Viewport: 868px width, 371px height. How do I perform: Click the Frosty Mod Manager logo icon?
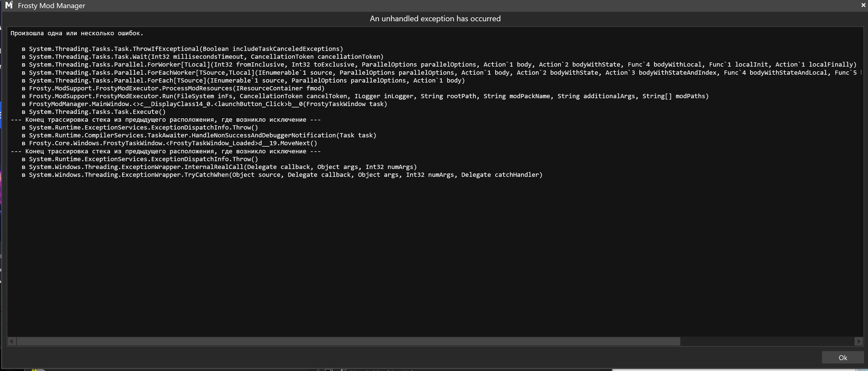[9, 5]
